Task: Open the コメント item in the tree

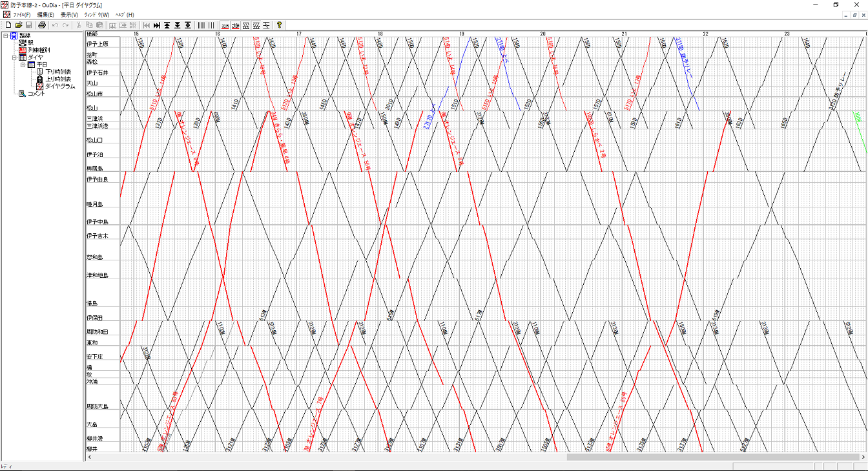Action: (x=36, y=94)
